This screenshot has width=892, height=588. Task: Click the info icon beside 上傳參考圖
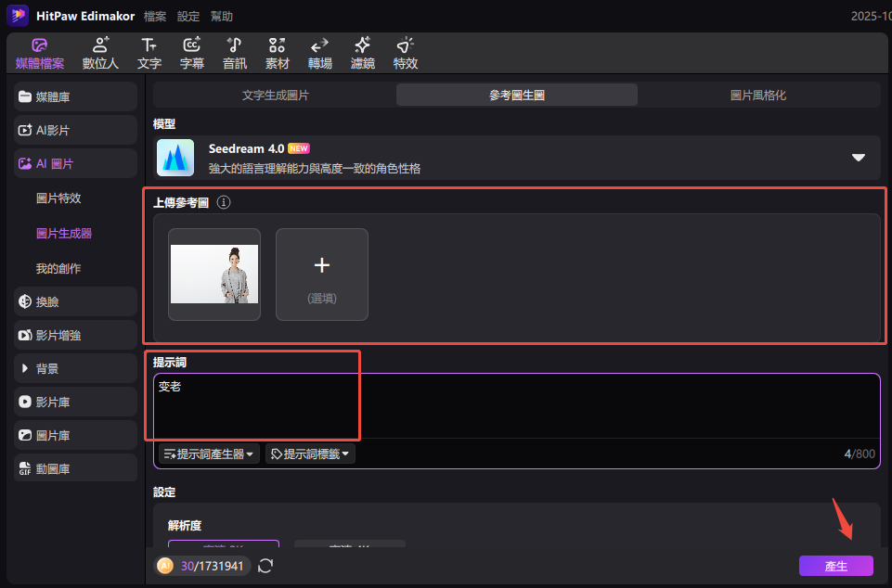tap(223, 202)
